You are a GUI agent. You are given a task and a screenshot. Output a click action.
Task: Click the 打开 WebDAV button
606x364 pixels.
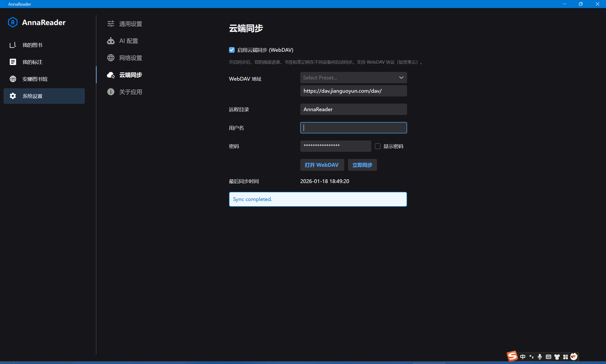322,165
